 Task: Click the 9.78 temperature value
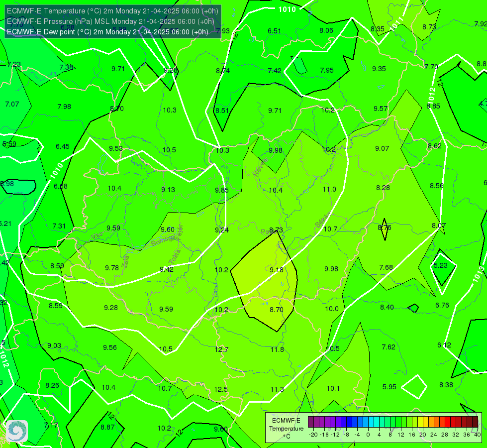[112, 268]
